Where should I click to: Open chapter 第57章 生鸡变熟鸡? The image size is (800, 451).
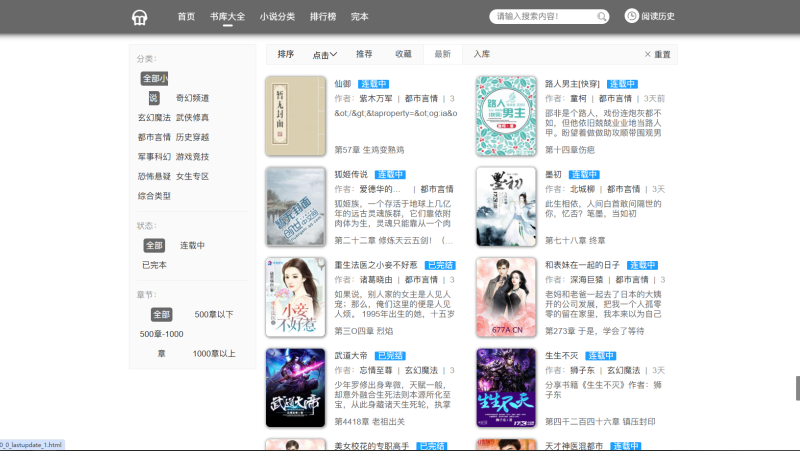pos(369,150)
